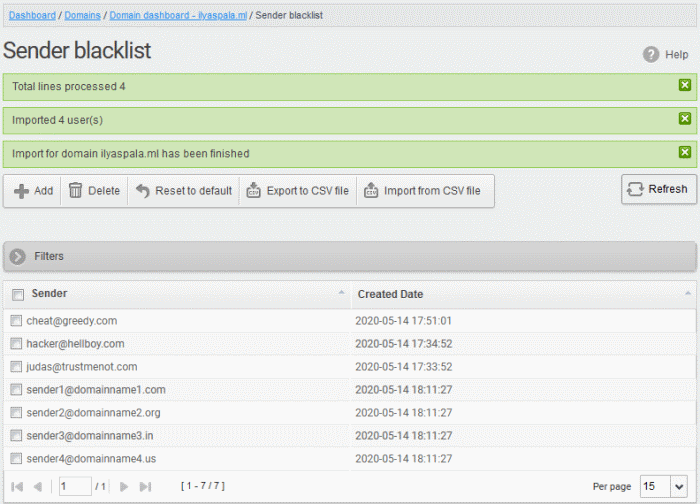Jump to the last page icon
Viewport: 700px width, 504px height.
pos(146,487)
